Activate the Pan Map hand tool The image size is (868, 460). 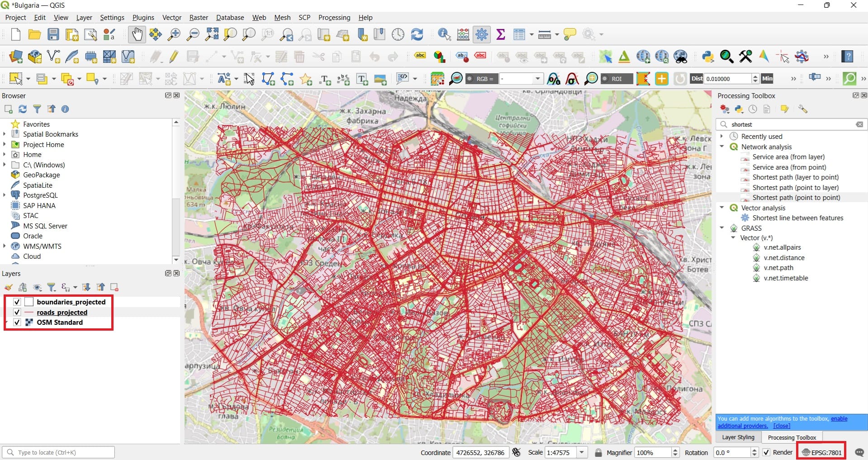coord(137,34)
